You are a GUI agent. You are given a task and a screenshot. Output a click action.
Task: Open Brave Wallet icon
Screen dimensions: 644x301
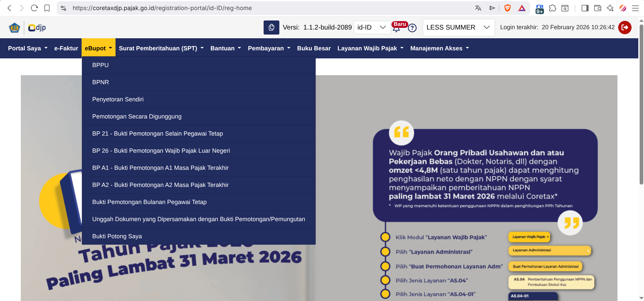tap(598, 8)
